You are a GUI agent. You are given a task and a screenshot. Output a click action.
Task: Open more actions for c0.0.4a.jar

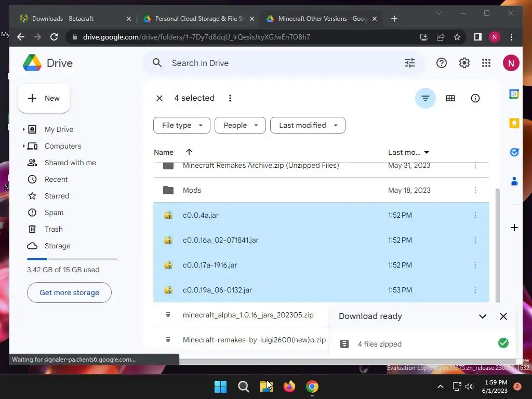coord(475,215)
